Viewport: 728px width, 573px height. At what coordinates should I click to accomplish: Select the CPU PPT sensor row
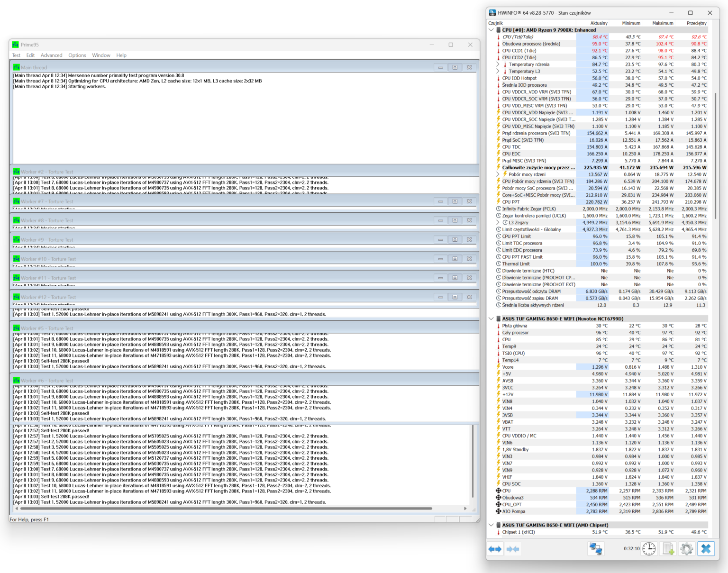(511, 202)
